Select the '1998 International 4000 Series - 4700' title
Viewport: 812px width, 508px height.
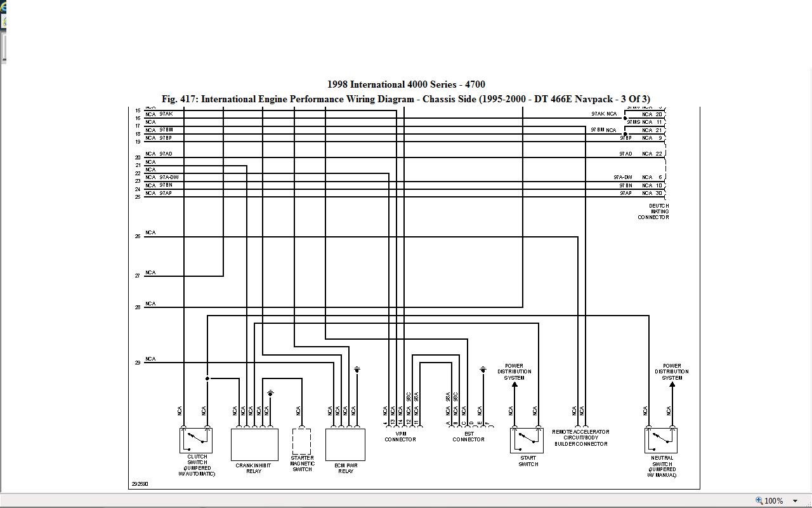(406, 84)
